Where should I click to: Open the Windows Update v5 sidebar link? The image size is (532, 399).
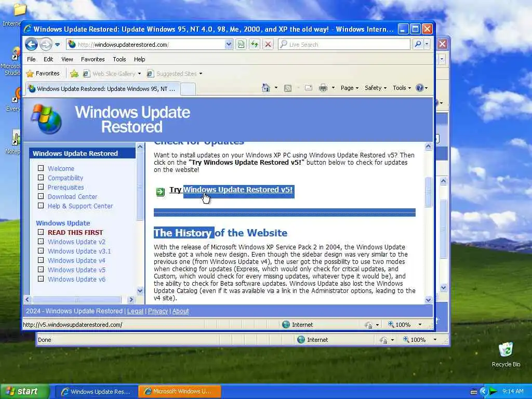(x=76, y=270)
